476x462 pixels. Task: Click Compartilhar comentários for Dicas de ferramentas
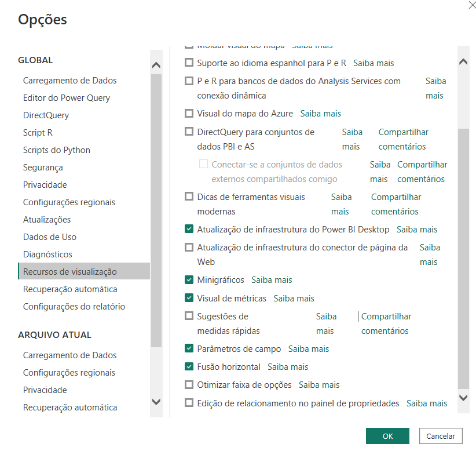(396, 204)
